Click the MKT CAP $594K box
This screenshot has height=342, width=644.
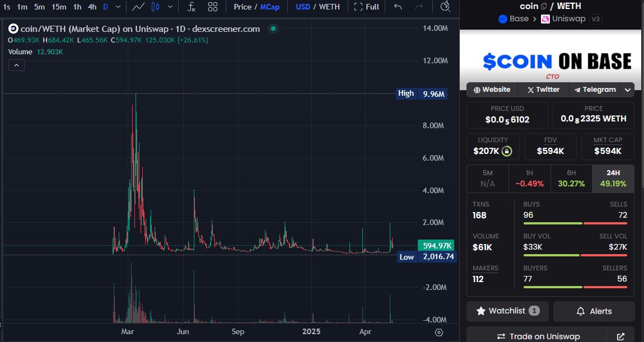pyautogui.click(x=608, y=147)
